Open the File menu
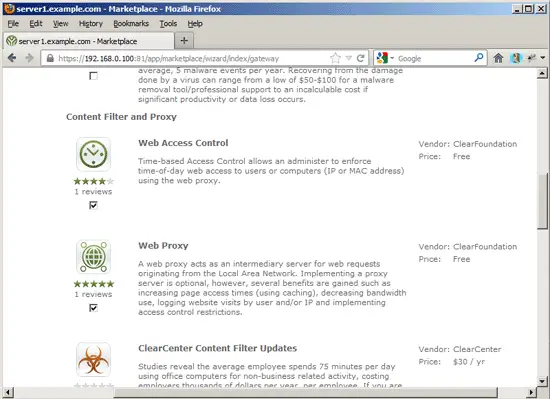Image resolution: width=550 pixels, height=399 pixels. [13, 23]
